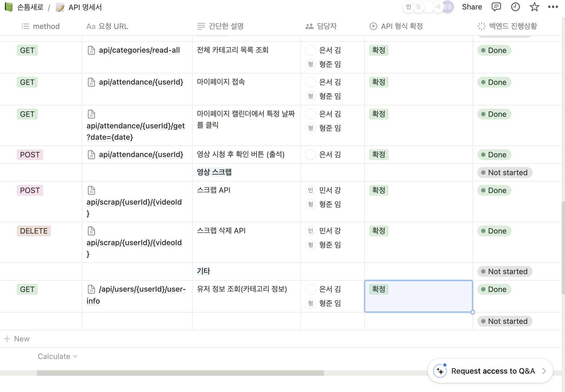Screen dimensions: 565x392
Task: Click the 손틈새로 green book icon
Action: pos(9,7)
